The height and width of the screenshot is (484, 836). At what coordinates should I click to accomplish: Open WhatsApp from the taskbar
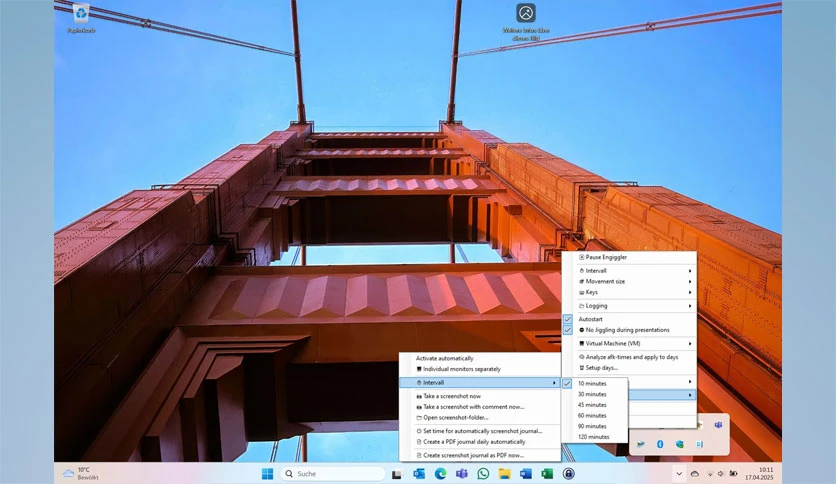483,473
